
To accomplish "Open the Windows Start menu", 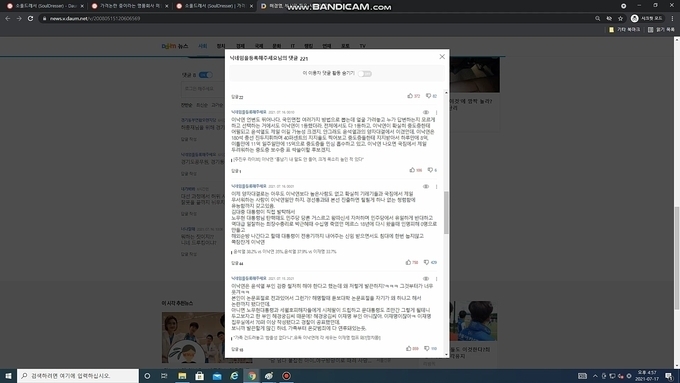I will [8, 376].
